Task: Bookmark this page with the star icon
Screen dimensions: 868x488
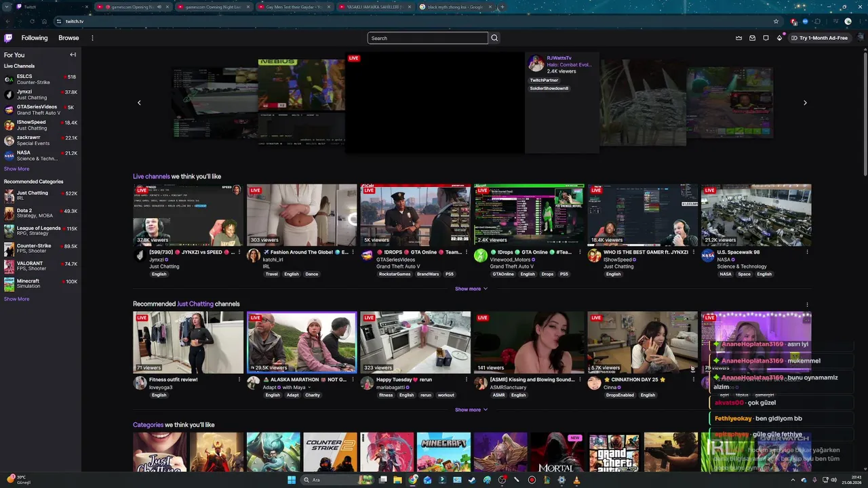Action: pyautogui.click(x=776, y=21)
